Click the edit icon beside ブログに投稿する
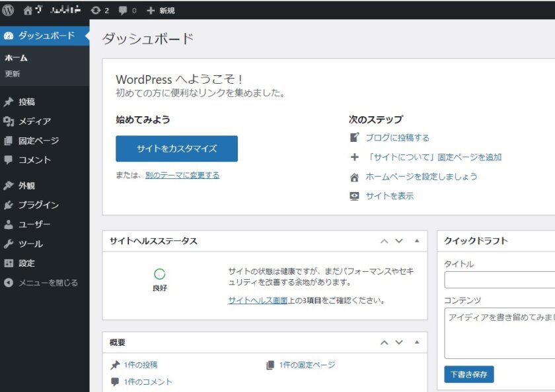555x392 pixels. click(x=354, y=137)
